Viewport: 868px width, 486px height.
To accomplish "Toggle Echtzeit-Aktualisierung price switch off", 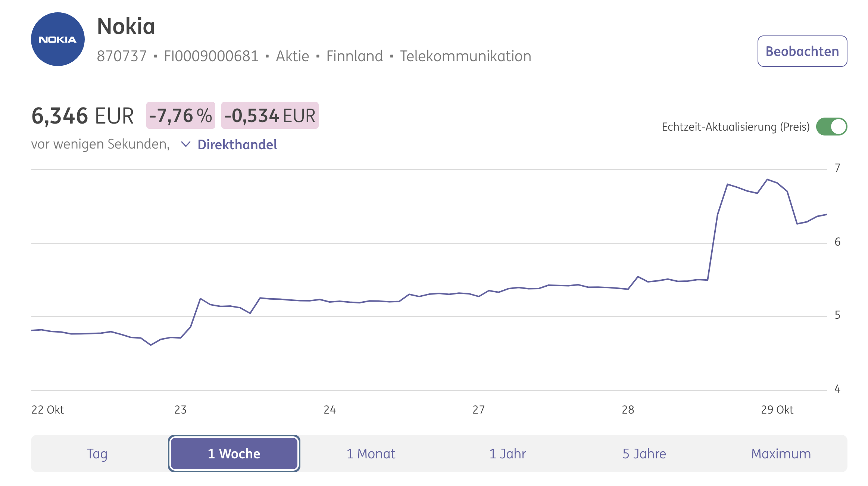I will pos(831,127).
